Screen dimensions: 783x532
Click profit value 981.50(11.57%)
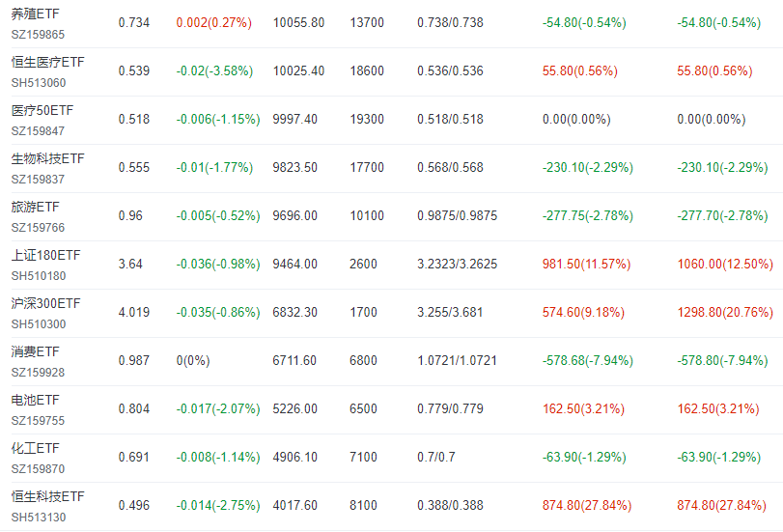[x=587, y=264]
